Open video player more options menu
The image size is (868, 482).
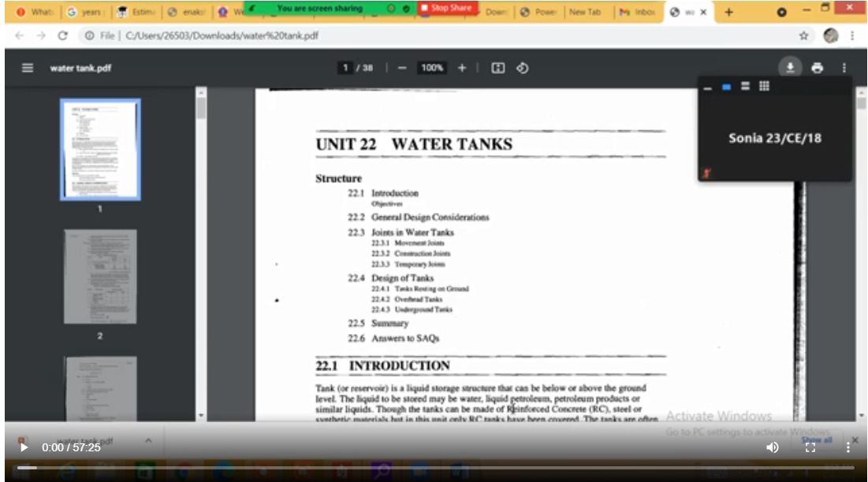tap(848, 447)
